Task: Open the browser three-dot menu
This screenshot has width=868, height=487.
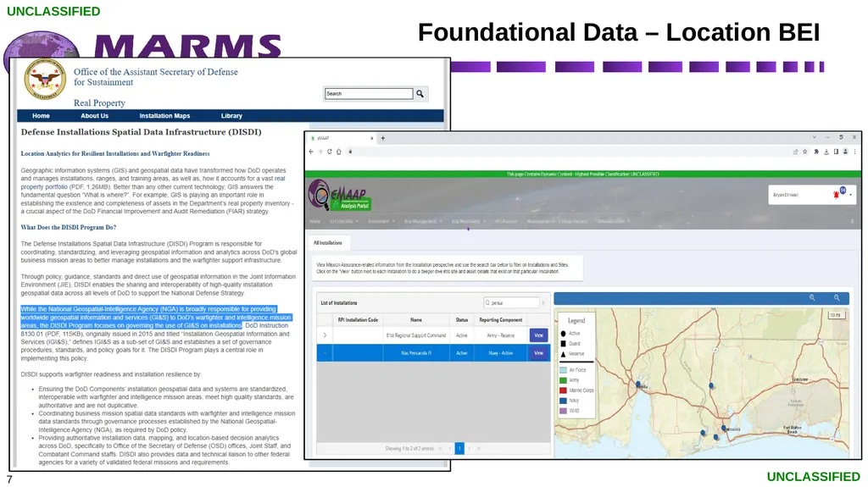Action: 854,152
